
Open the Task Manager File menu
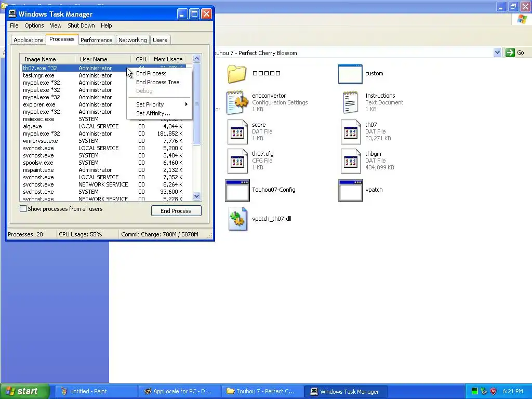tap(14, 25)
